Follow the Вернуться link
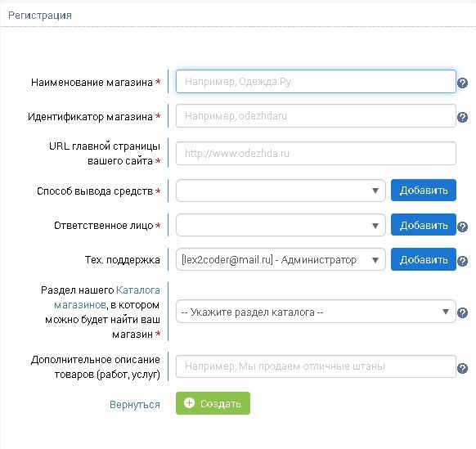476x449 pixels. (x=134, y=404)
